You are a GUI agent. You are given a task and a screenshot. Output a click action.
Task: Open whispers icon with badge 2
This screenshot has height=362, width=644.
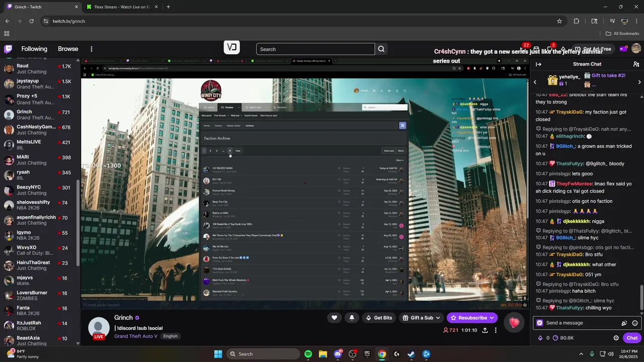(x=550, y=49)
